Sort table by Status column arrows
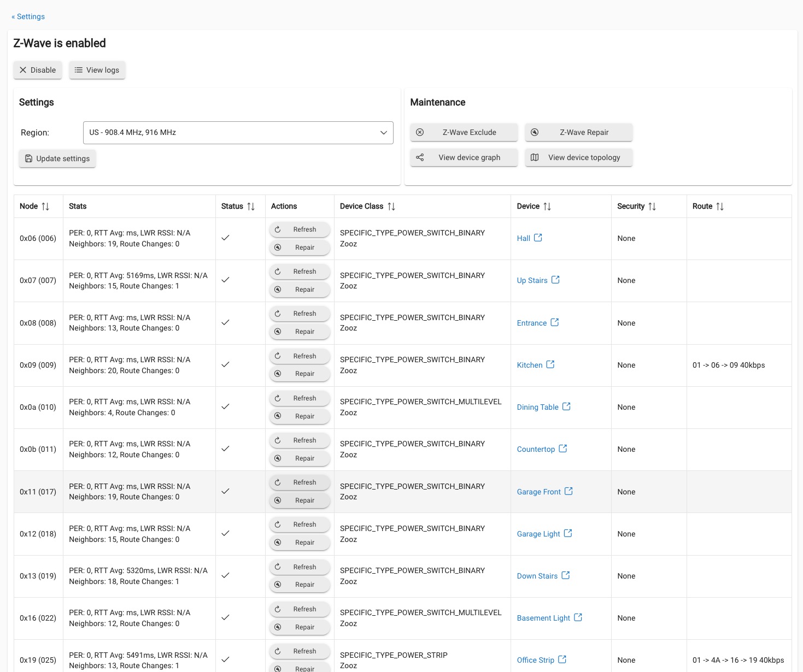The width and height of the screenshot is (803, 672). (x=251, y=207)
